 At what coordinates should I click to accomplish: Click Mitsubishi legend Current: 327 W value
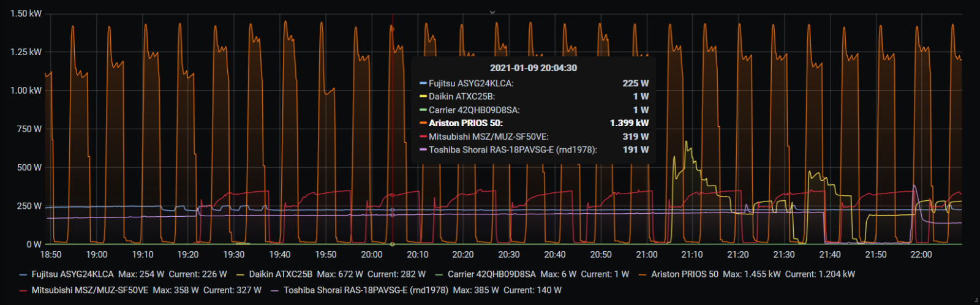232,290
